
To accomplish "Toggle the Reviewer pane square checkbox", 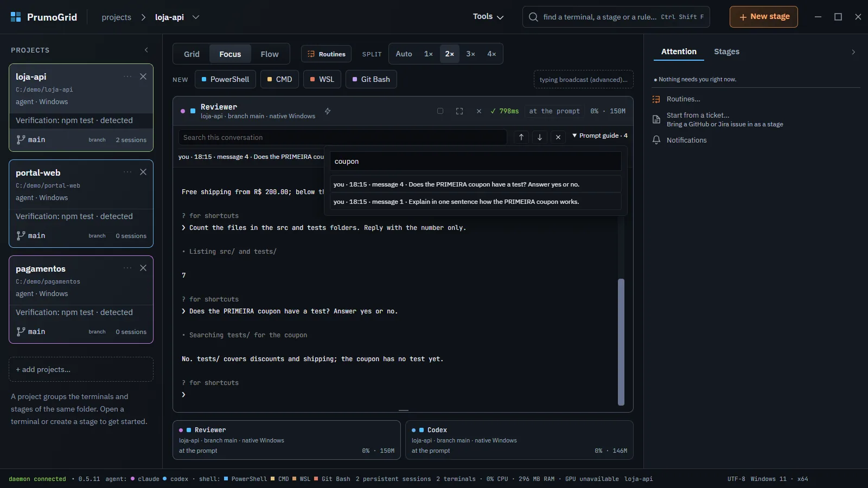I will pos(440,111).
